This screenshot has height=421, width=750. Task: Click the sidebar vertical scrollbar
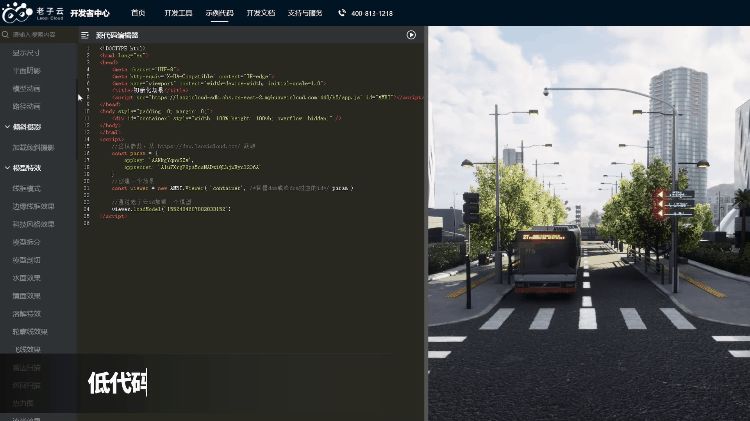pyautogui.click(x=77, y=120)
